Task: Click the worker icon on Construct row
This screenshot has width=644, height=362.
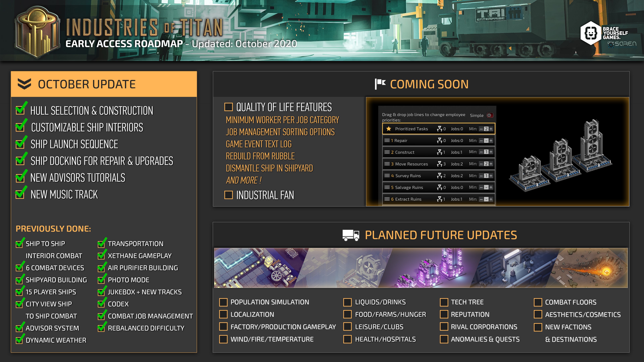Action: click(x=439, y=152)
